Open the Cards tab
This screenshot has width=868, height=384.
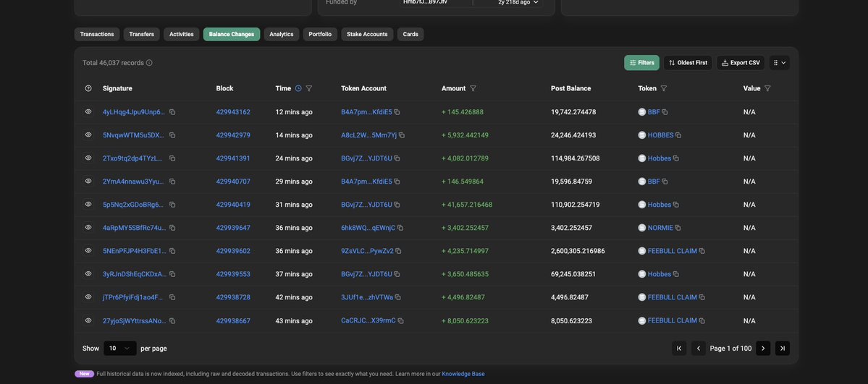(x=410, y=34)
